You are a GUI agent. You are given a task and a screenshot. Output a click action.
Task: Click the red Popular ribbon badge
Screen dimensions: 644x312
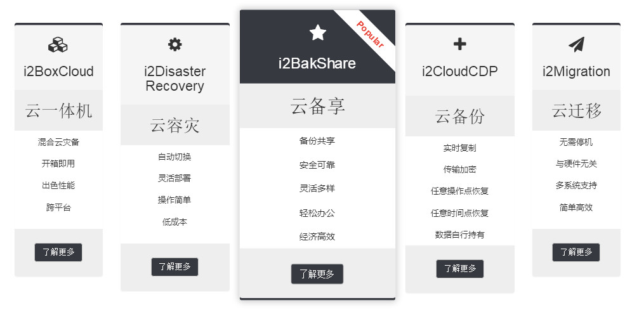click(370, 34)
